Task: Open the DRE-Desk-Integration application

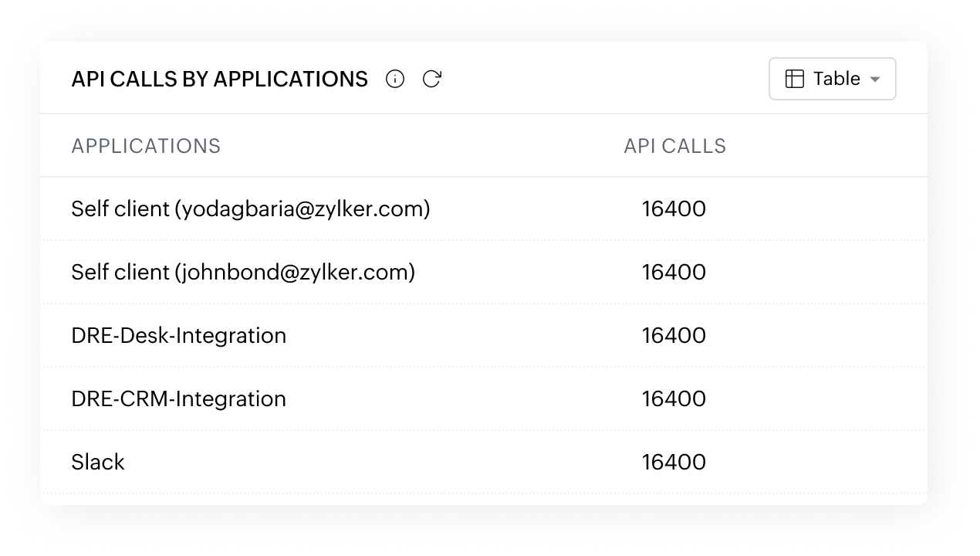Action: (179, 335)
